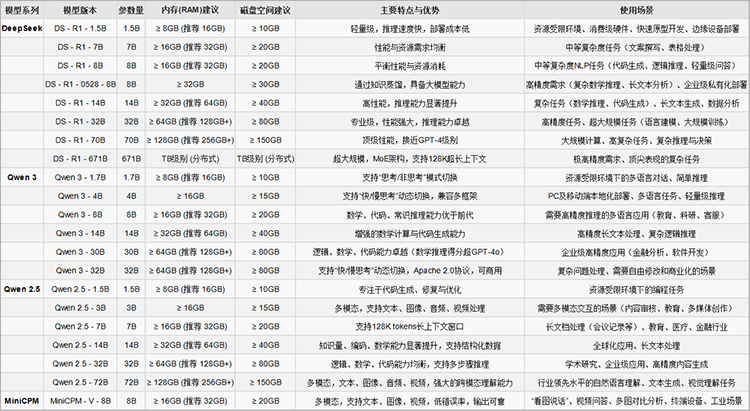The height and width of the screenshot is (411, 750).
Task: Click model version 'DS - R1 - 14B'
Action: [80, 103]
